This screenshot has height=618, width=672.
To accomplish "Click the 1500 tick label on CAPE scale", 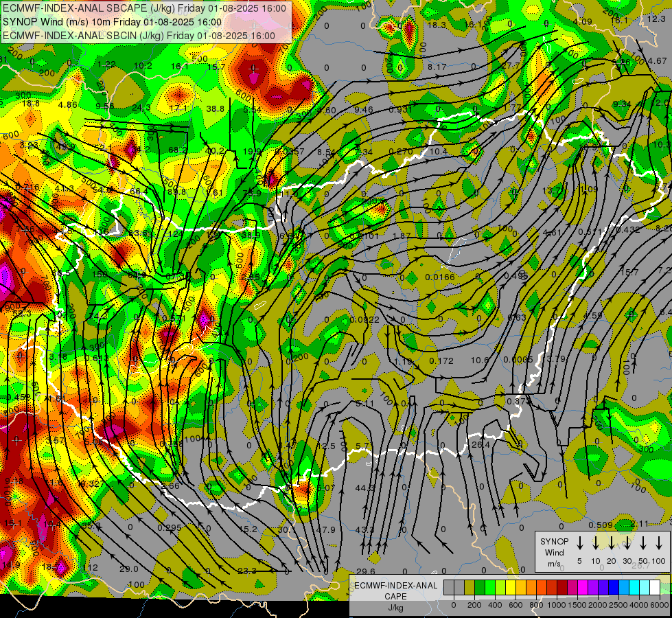I will pos(577,605).
